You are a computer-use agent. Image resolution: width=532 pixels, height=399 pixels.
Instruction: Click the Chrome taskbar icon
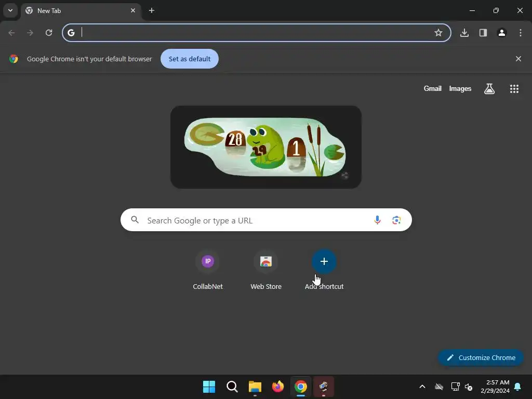[301, 387]
